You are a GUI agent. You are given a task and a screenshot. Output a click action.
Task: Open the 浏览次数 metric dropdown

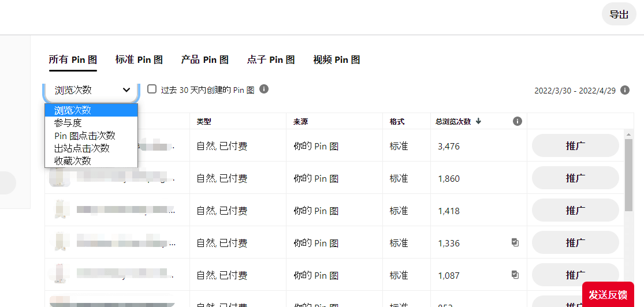91,90
